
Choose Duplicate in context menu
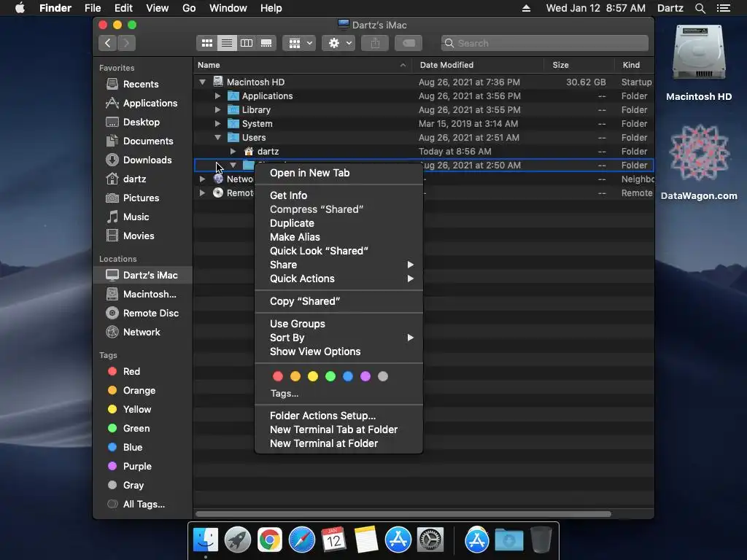(x=338, y=223)
